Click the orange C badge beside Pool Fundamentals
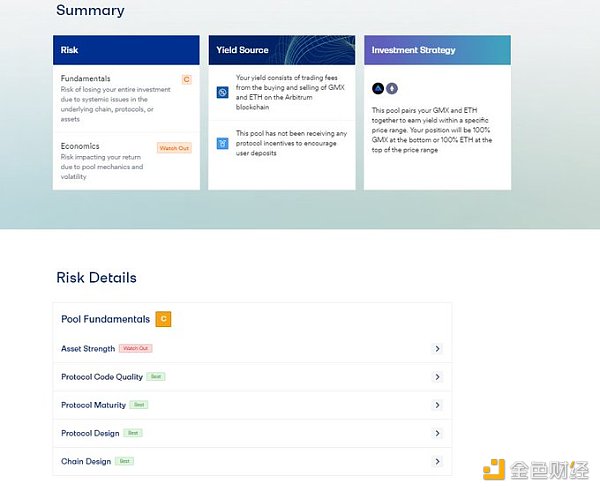The height and width of the screenshot is (491, 600). point(163,319)
